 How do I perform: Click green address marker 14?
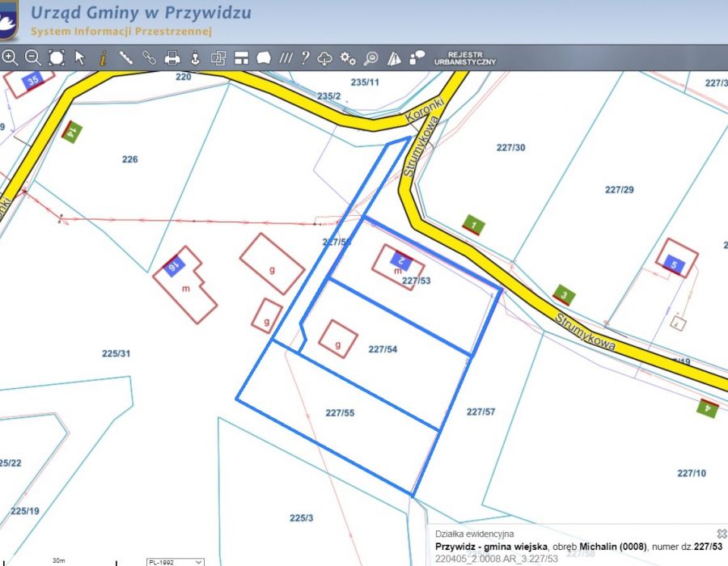[71, 133]
